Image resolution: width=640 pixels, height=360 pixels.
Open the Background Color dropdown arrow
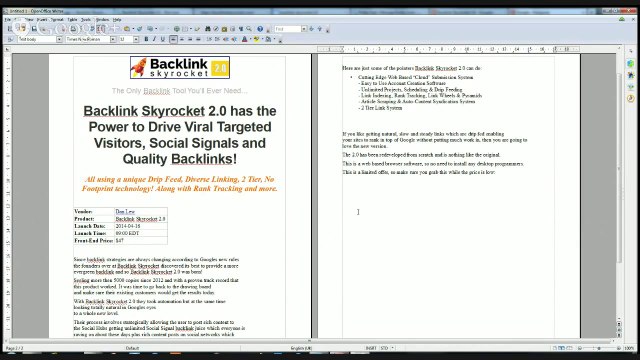click(x=274, y=39)
